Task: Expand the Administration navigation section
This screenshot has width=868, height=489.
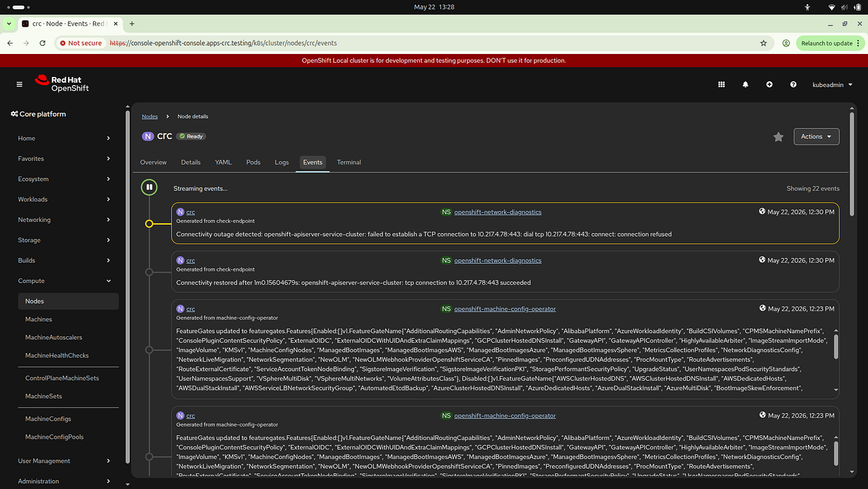Action: tap(64, 482)
